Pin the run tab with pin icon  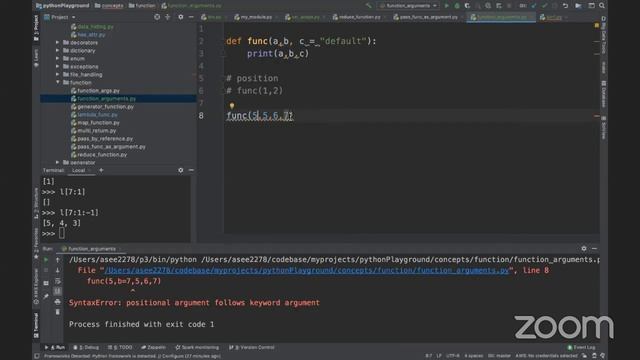[x=46, y=296]
